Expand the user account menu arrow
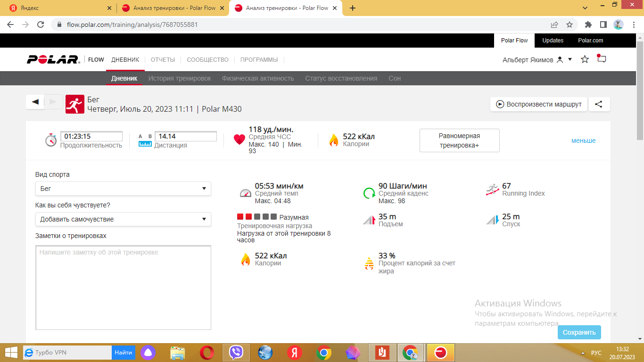Image resolution: width=644 pixels, height=362 pixels. pyautogui.click(x=570, y=59)
